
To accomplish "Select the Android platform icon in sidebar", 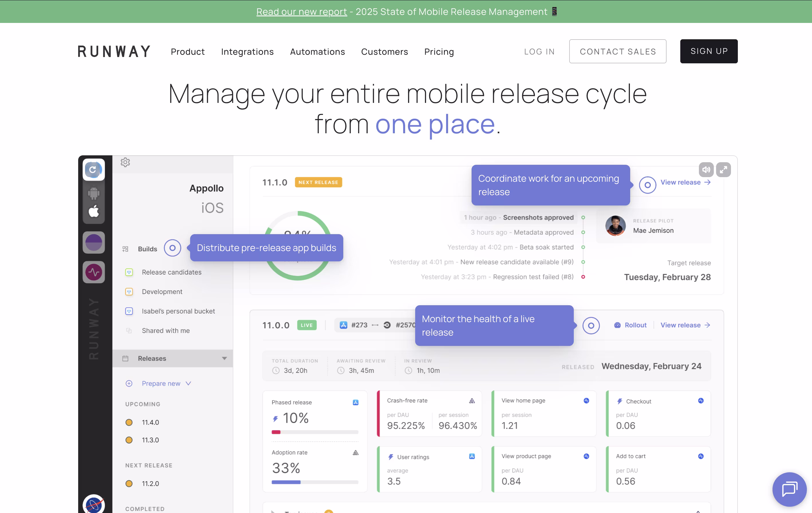I will click(94, 193).
